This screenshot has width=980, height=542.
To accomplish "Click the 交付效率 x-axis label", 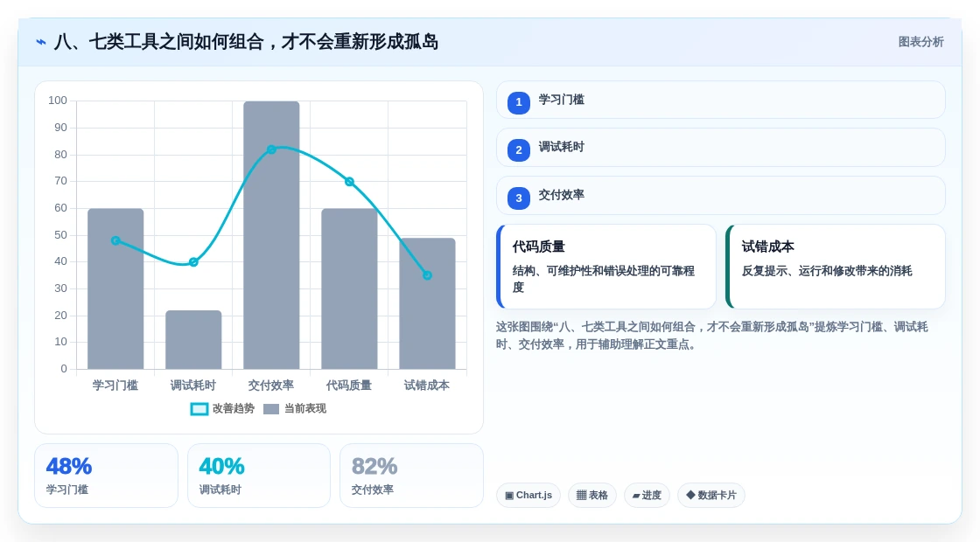I will point(271,386).
